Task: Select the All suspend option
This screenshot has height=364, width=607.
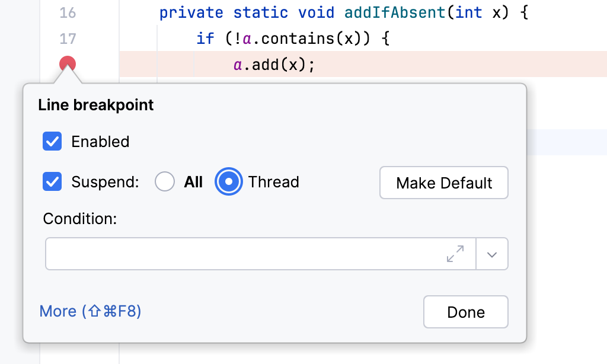Action: 165,182
